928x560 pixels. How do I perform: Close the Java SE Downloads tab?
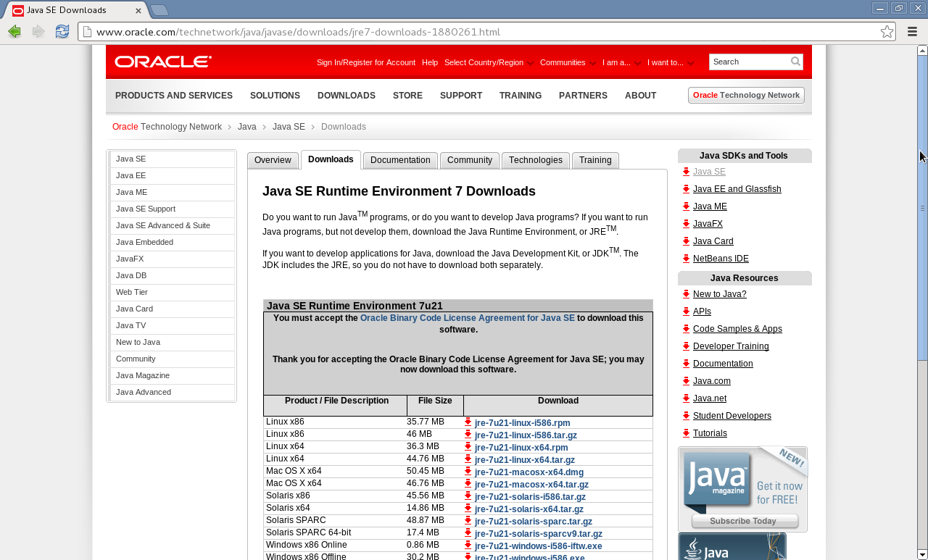coord(138,10)
